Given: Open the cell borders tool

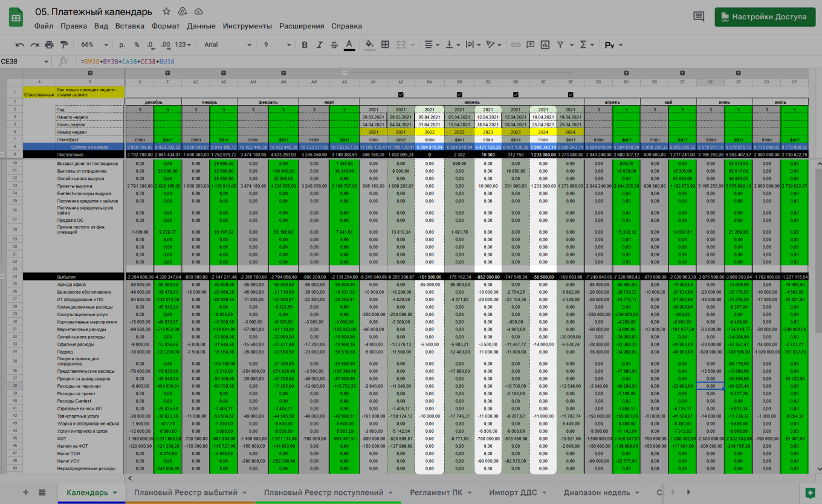Looking at the screenshot, I should 385,45.
